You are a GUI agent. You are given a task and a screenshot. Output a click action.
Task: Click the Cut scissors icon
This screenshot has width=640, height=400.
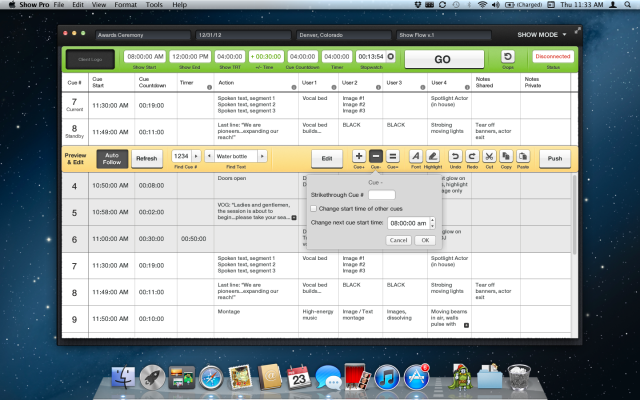coord(489,156)
